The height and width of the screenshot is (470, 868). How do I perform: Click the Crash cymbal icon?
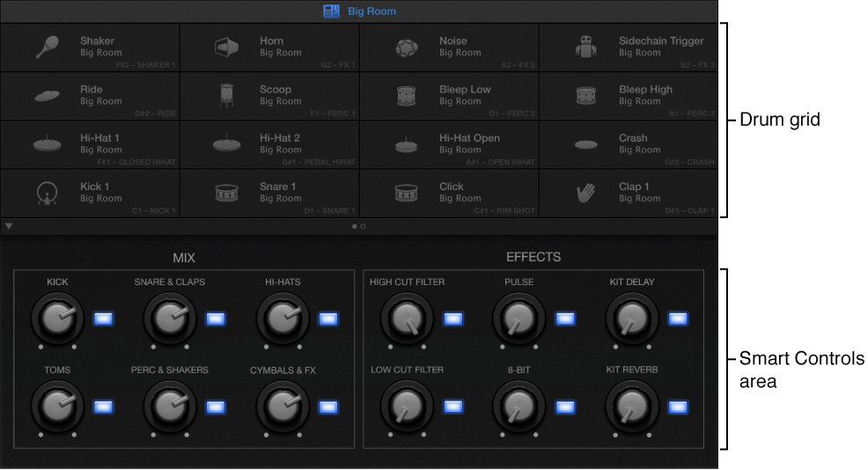tap(585, 144)
